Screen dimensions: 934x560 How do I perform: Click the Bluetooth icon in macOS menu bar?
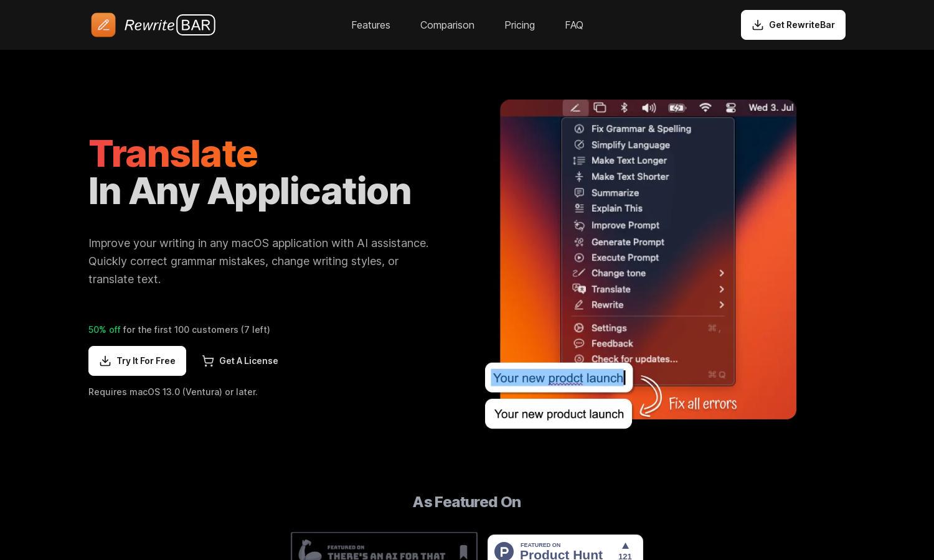624,108
